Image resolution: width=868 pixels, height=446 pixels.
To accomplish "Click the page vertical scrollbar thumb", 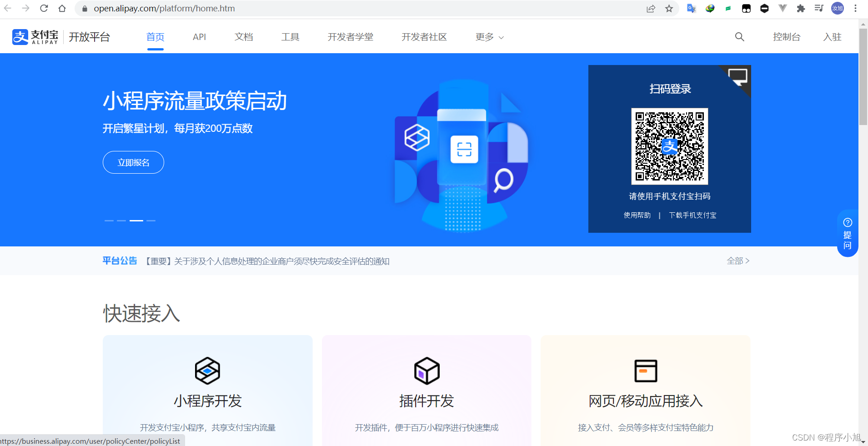I will [x=863, y=76].
